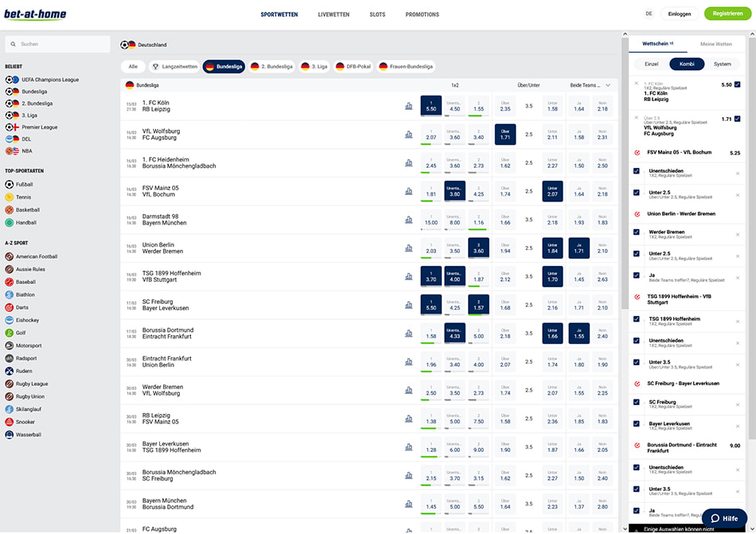Viewport: 756px width, 534px height.
Task: Show all leagues with Alle chip
Action: pos(133,67)
